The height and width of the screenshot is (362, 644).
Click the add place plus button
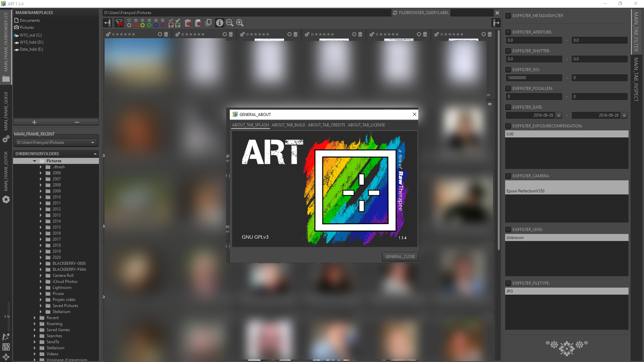coord(34,122)
